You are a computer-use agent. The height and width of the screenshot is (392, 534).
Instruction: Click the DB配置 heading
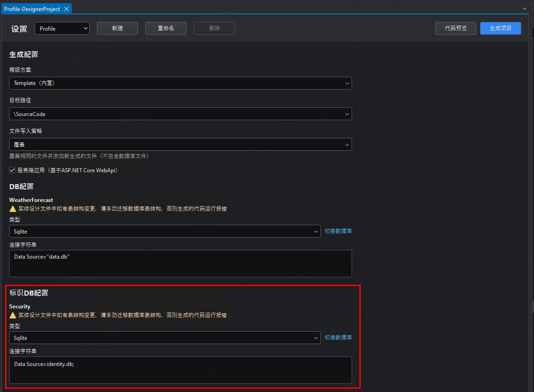click(x=21, y=186)
